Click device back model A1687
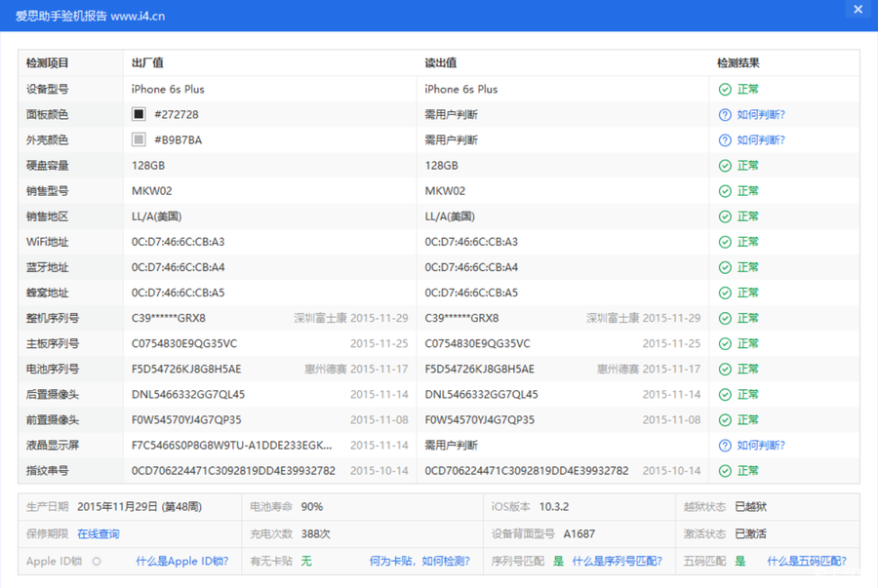Image resolution: width=878 pixels, height=588 pixels. 579,533
